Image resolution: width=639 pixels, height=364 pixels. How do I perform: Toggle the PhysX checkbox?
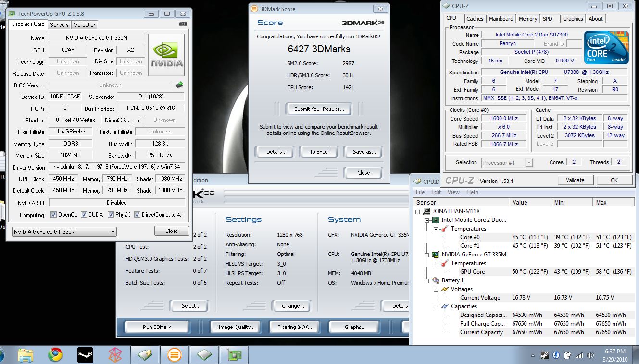111,215
